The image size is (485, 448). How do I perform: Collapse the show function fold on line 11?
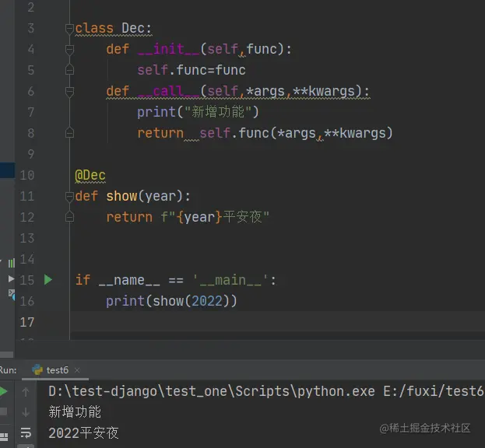pyautogui.click(x=69, y=196)
